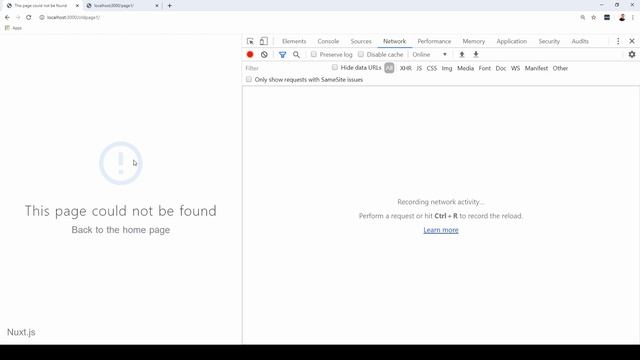Switch to the Application tab
This screenshot has height=360, width=640.
(x=511, y=41)
